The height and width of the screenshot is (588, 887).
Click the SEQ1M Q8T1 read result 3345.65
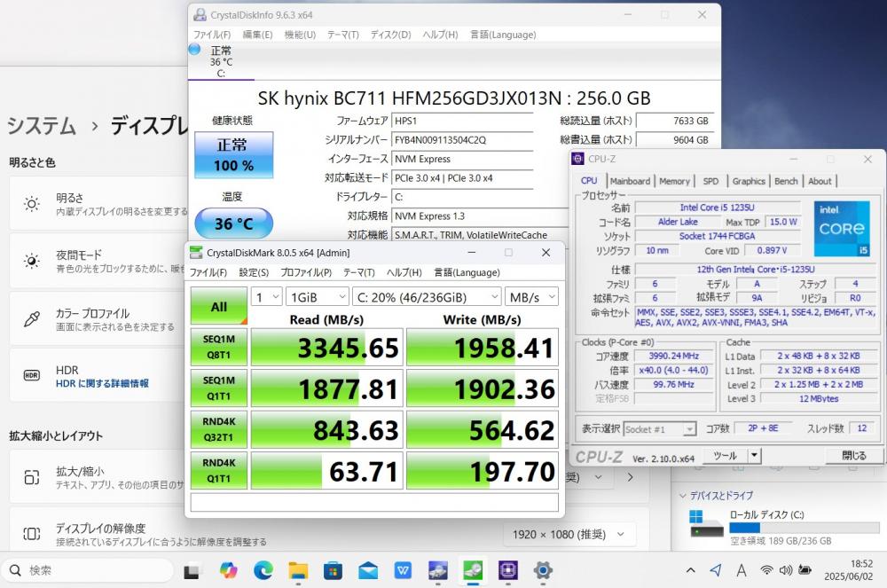click(x=326, y=347)
